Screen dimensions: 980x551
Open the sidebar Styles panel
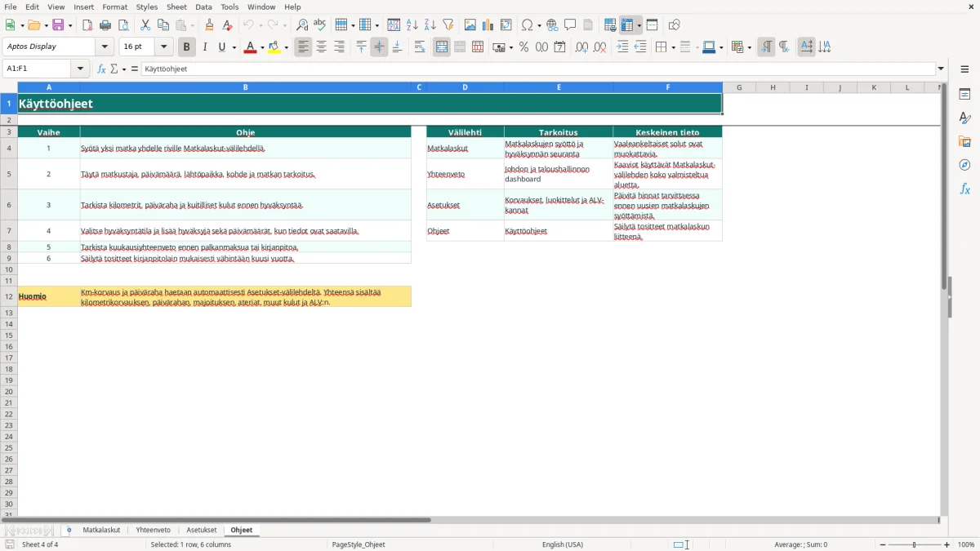tap(964, 118)
